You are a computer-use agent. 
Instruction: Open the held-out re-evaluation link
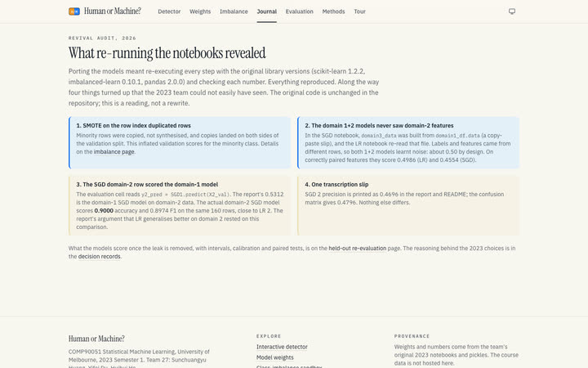pos(358,249)
